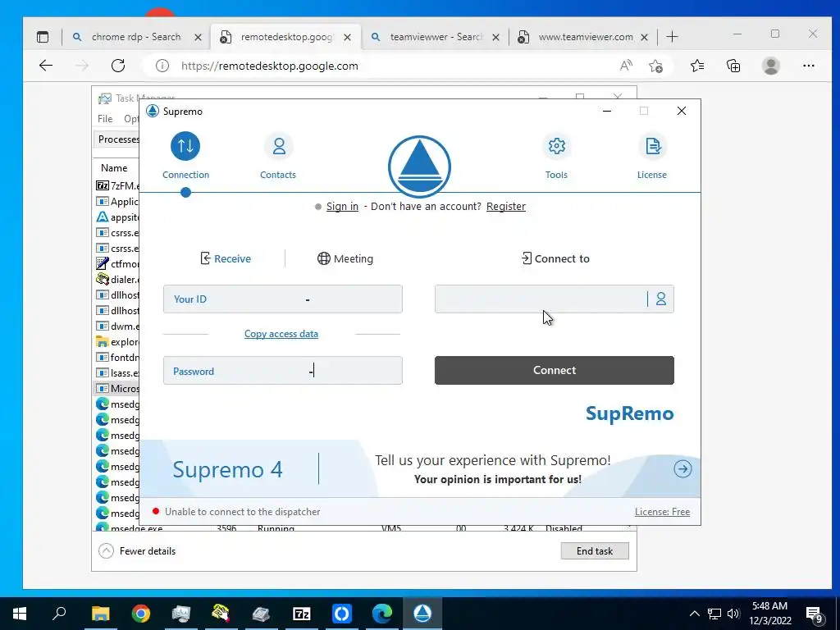The height and width of the screenshot is (630, 840).
Task: Select the Meeting option
Action: 345,258
